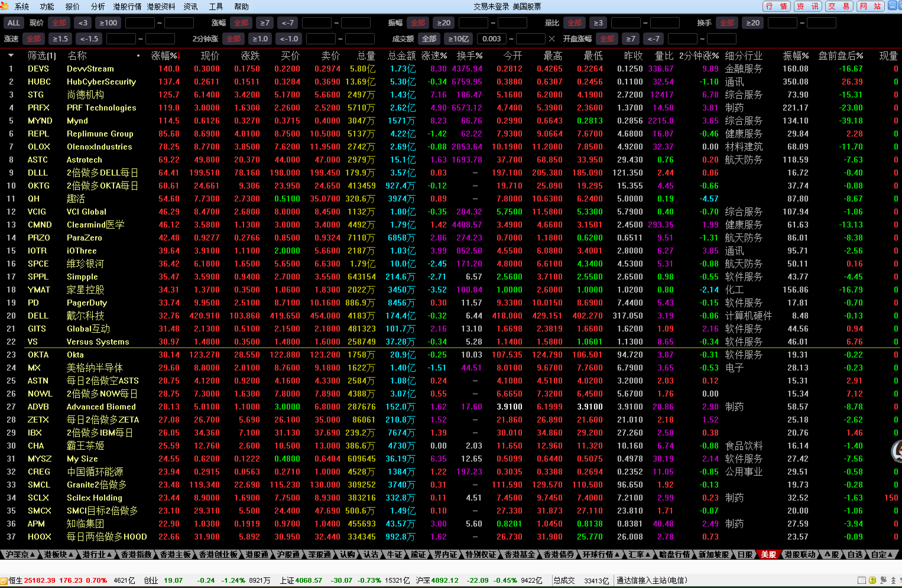Enable the 涨速 <-1.5 filter
The width and height of the screenshot is (902, 588).
(x=90, y=39)
